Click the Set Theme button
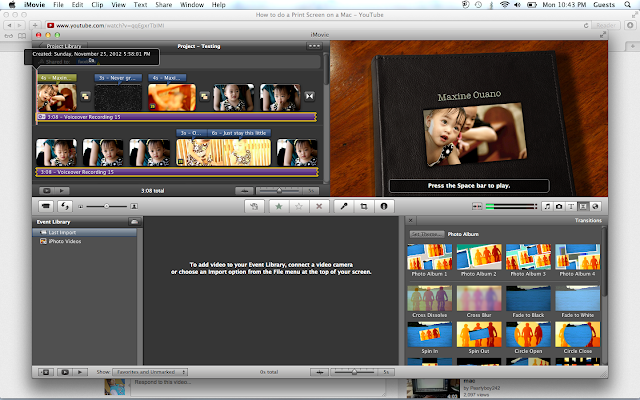The width and height of the screenshot is (640, 400). [427, 234]
